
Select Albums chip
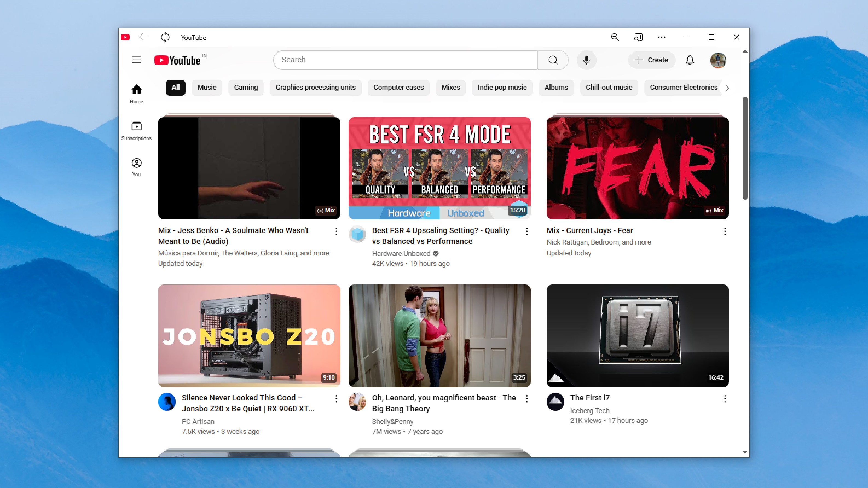click(x=556, y=88)
